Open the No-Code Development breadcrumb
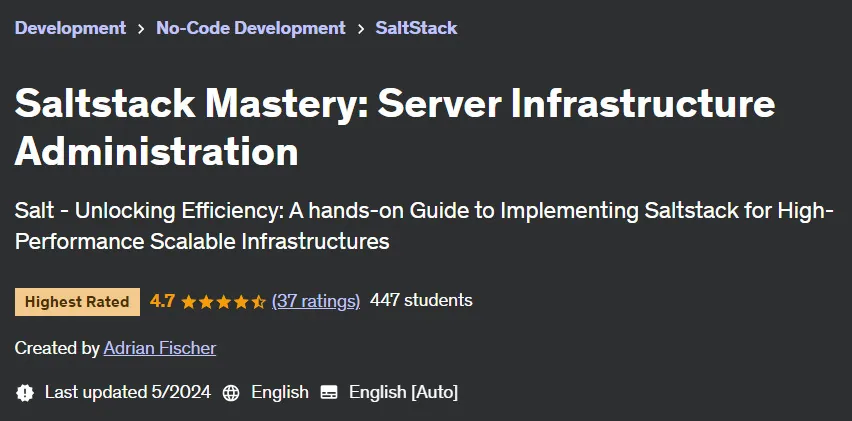Screen dimensions: 852x421 250,28
